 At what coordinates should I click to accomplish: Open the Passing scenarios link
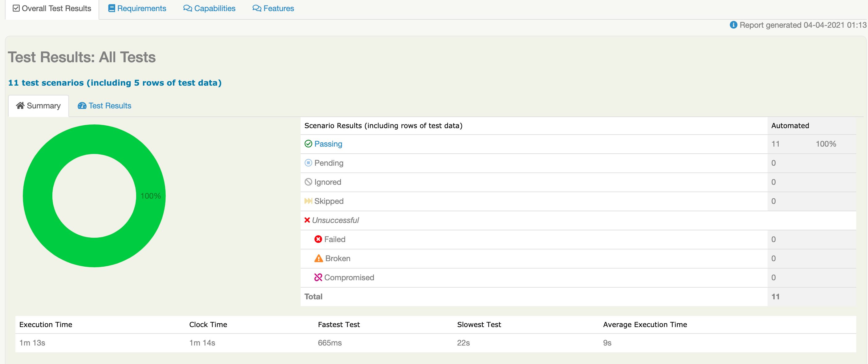tap(328, 144)
